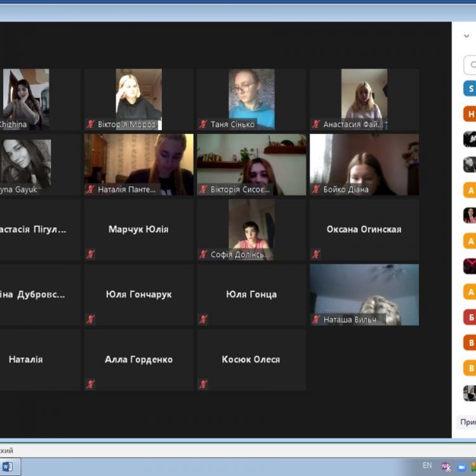Click muted mic icon in Алла Горденко tile

click(91, 385)
